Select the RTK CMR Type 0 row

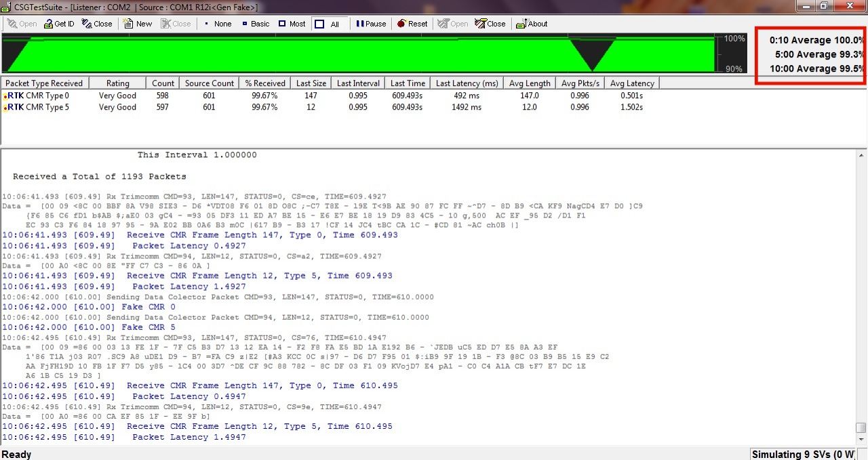point(330,96)
